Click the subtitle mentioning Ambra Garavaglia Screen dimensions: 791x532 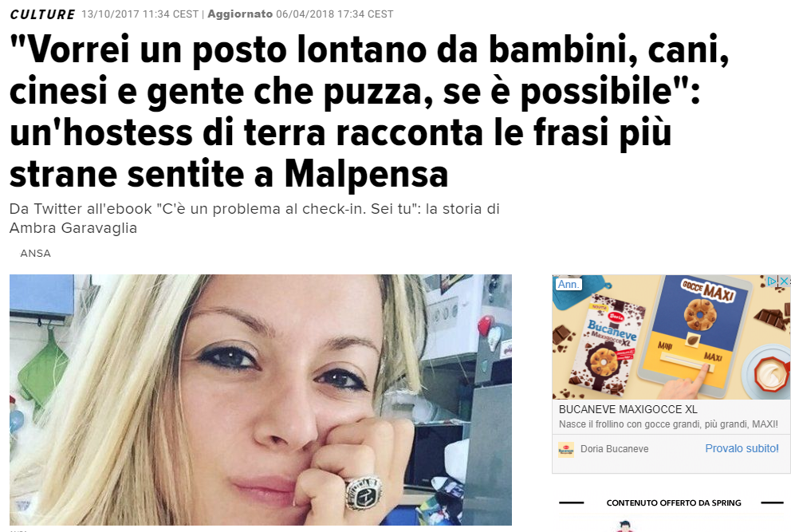(x=254, y=218)
